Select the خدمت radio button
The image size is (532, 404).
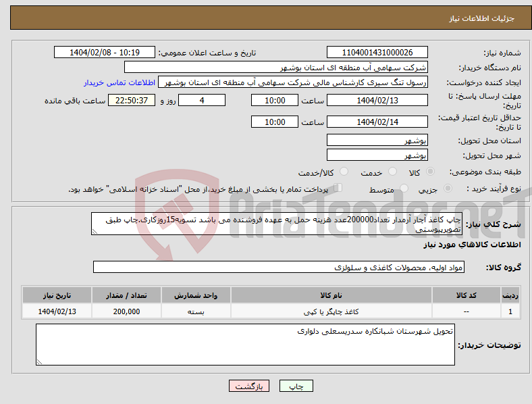[392, 172]
